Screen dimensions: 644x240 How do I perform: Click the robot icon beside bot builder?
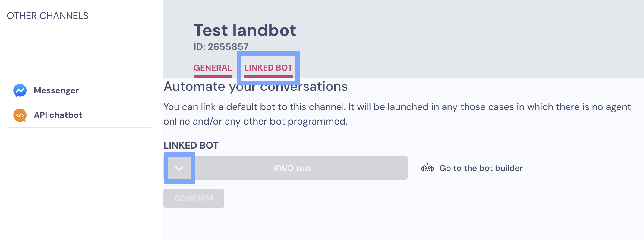(x=428, y=168)
